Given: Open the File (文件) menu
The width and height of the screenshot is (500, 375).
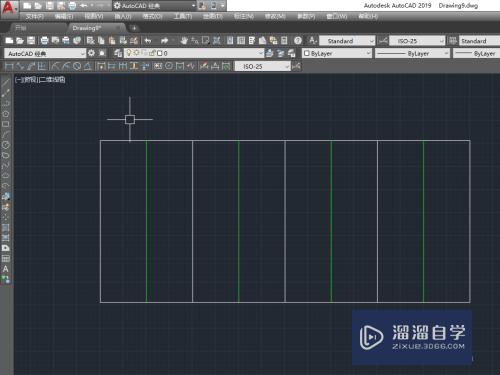Looking at the screenshot, I should click(x=34, y=16).
